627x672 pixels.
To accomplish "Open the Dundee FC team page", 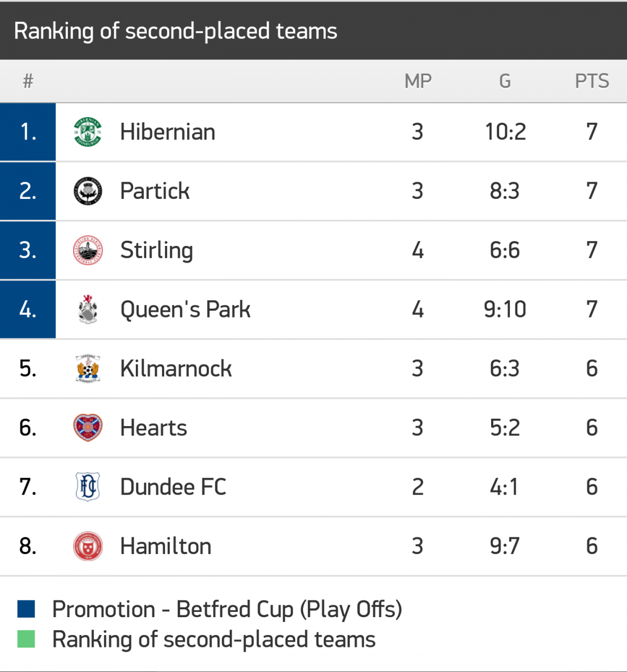I will [173, 487].
